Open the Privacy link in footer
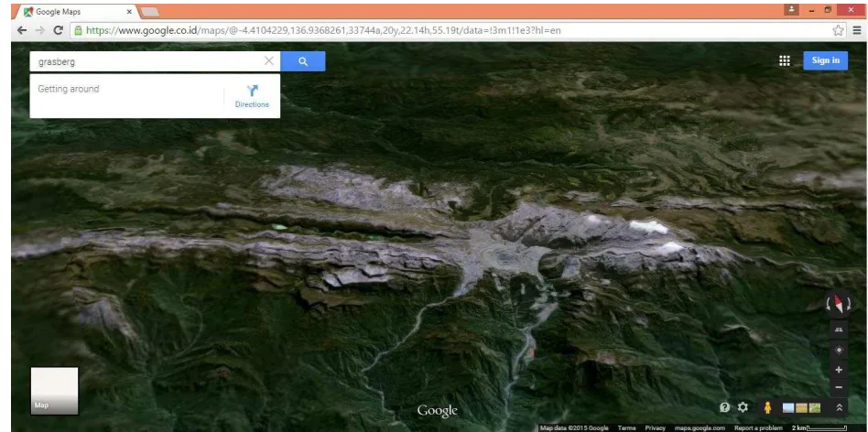 point(655,428)
